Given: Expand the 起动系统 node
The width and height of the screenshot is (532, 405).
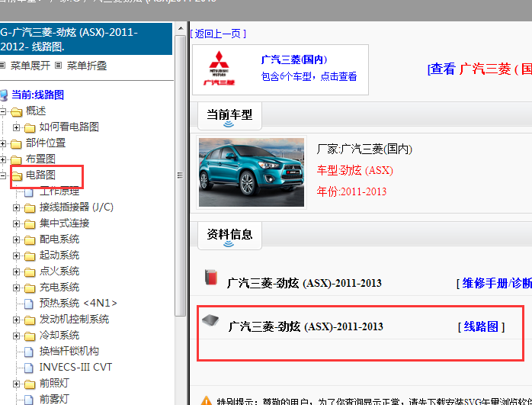Looking at the screenshot, I should [16, 256].
